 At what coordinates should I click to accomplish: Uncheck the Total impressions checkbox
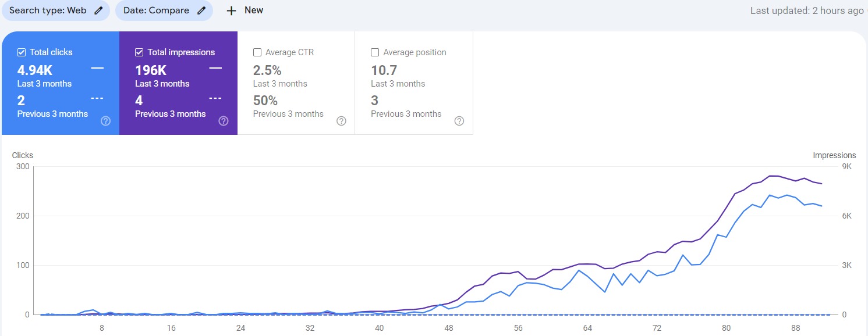pos(139,52)
